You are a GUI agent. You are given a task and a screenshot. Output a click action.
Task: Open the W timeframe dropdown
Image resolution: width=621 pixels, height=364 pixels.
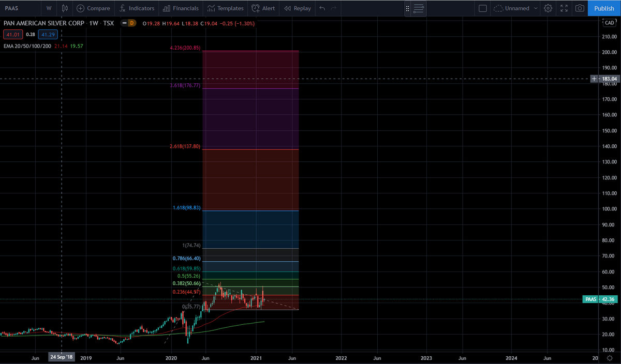click(x=48, y=8)
